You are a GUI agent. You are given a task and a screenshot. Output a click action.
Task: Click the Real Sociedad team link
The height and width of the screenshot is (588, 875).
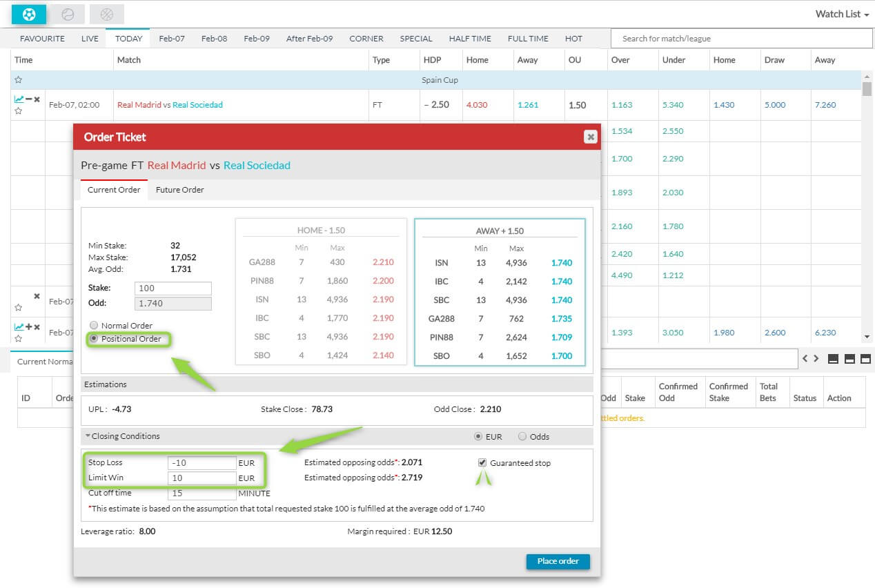[197, 105]
